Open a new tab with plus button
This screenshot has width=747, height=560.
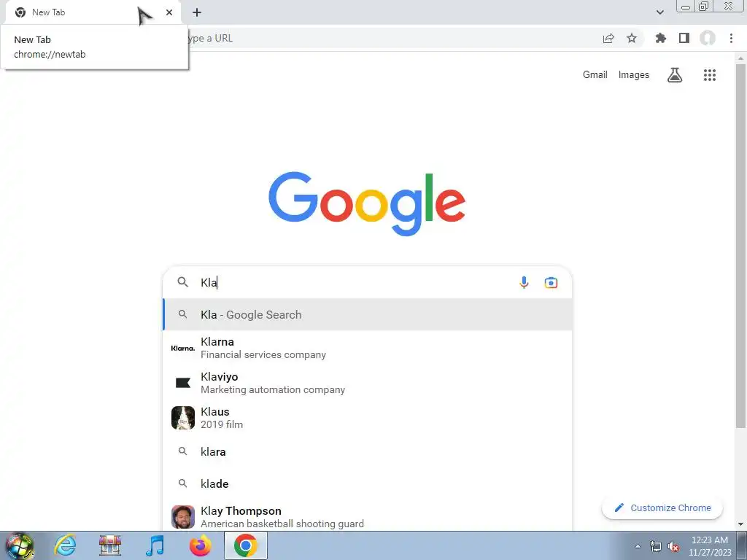click(197, 12)
